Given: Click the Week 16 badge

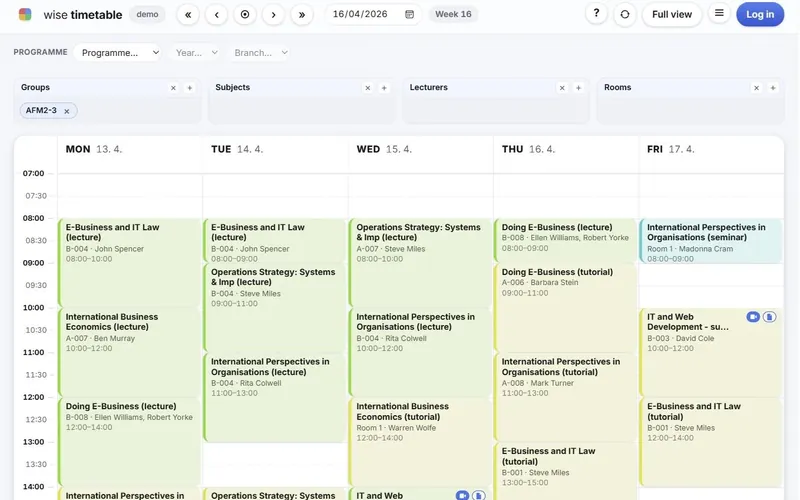Looking at the screenshot, I should 453,14.
